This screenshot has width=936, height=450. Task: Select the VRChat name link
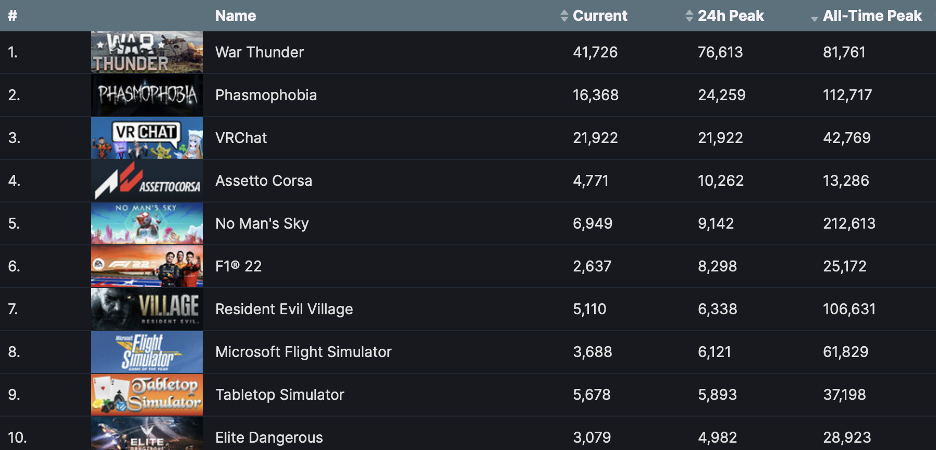[241, 138]
